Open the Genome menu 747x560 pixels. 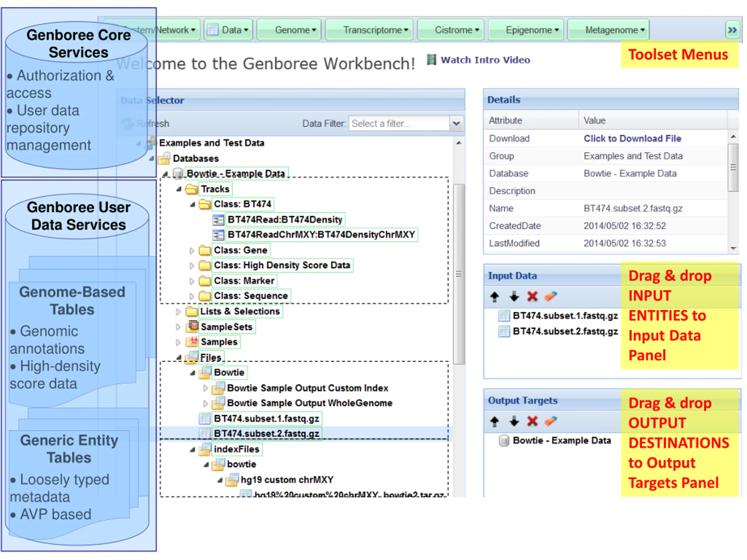click(289, 30)
